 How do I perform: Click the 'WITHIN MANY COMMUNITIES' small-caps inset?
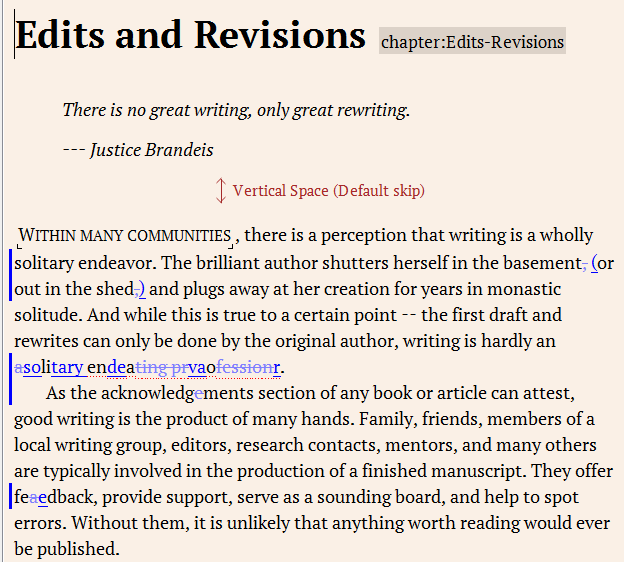(126, 237)
